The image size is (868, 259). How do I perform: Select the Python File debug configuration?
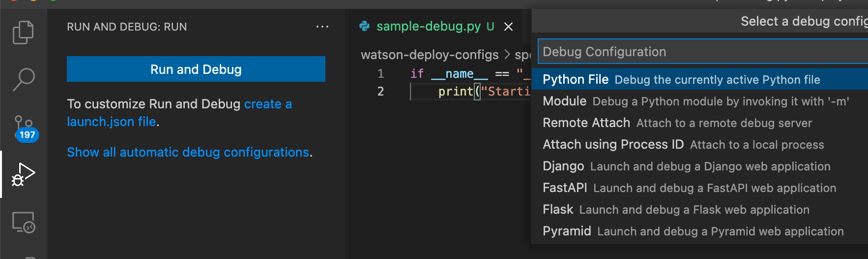681,79
